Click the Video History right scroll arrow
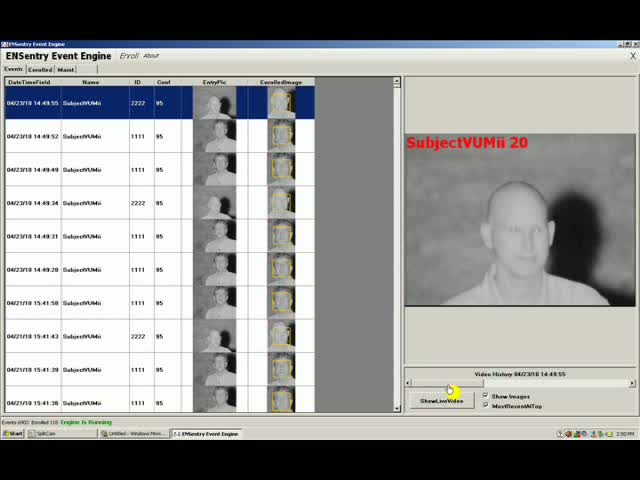This screenshot has height=480, width=640. (632, 383)
